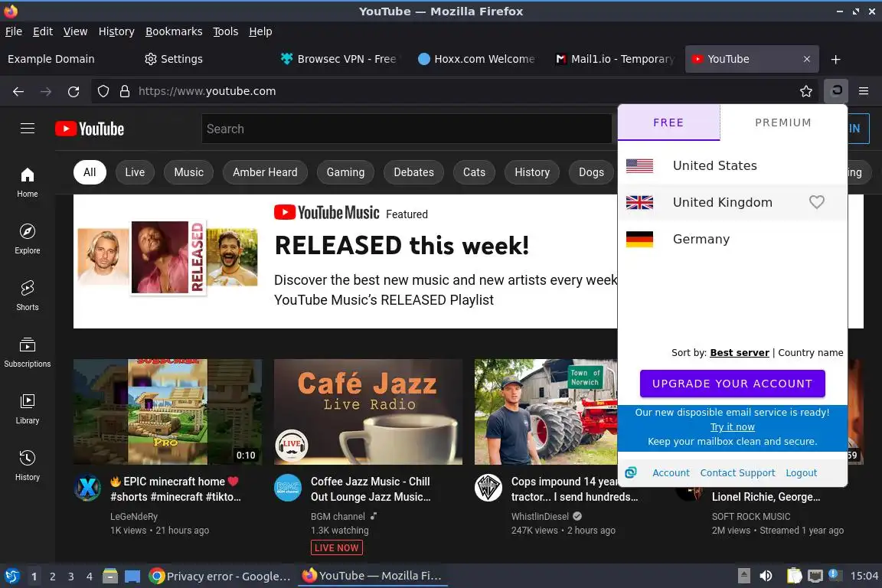This screenshot has height=588, width=882.
Task: Sort servers by Best server
Action: tap(739, 353)
